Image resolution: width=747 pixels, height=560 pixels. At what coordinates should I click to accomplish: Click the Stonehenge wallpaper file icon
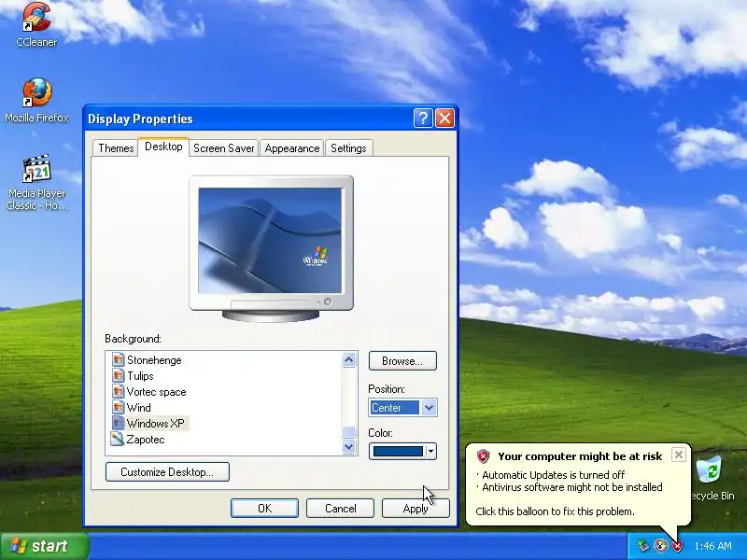[118, 359]
